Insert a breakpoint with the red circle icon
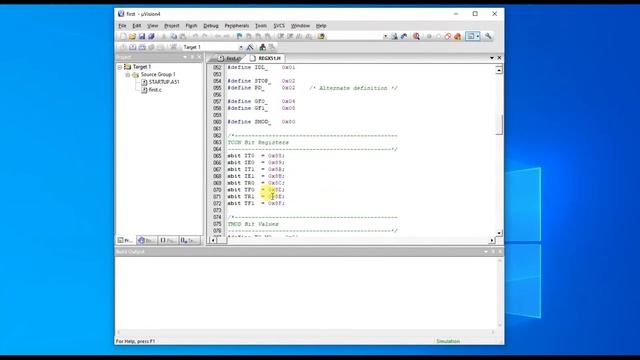640x360 pixels. pos(429,36)
